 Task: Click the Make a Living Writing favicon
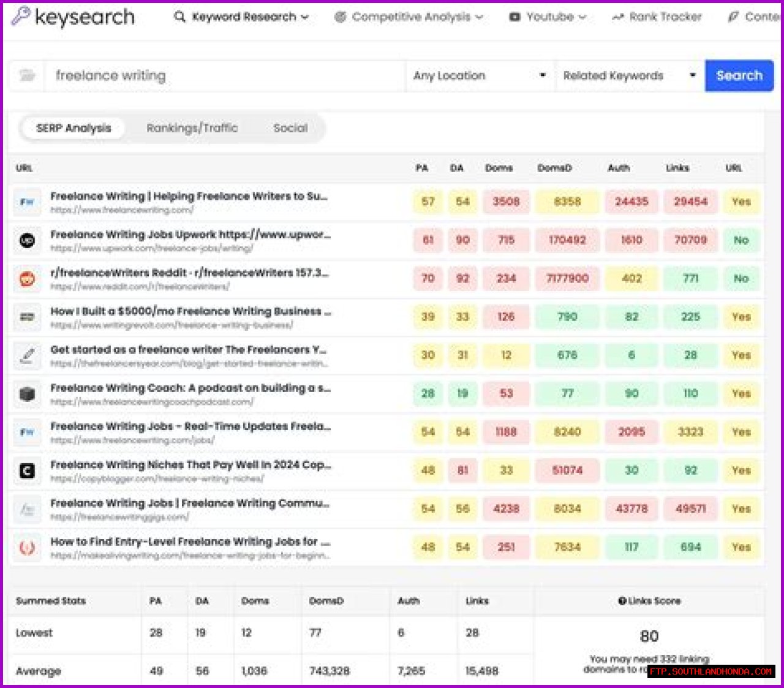point(27,548)
